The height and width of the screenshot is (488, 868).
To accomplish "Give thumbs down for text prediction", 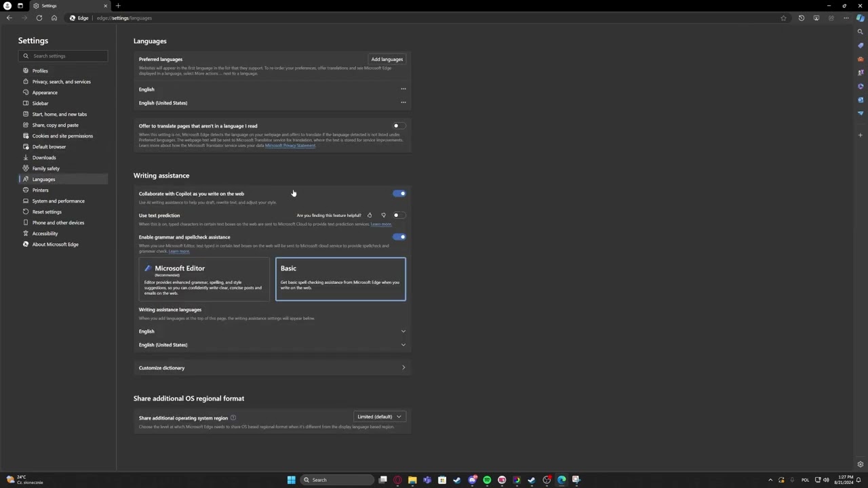I will pyautogui.click(x=383, y=216).
